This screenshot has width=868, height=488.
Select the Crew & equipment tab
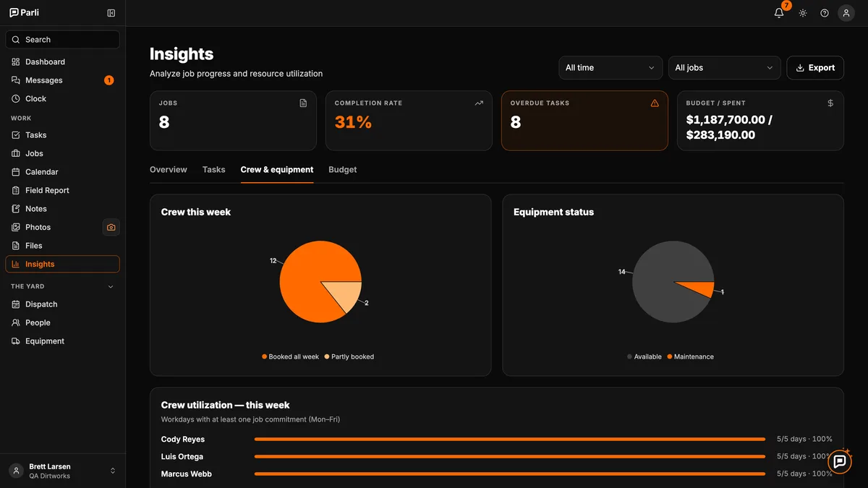[277, 170]
